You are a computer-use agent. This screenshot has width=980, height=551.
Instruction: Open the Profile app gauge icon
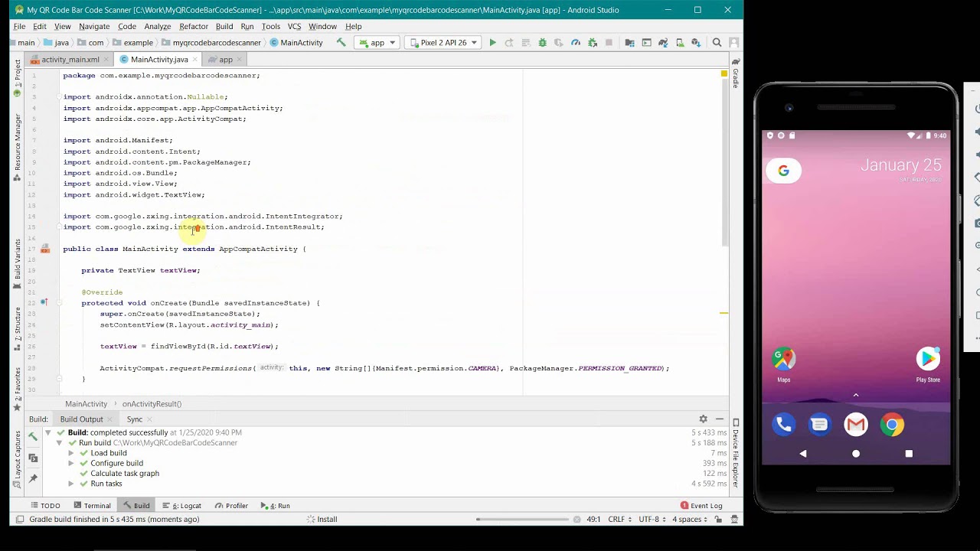[576, 43]
